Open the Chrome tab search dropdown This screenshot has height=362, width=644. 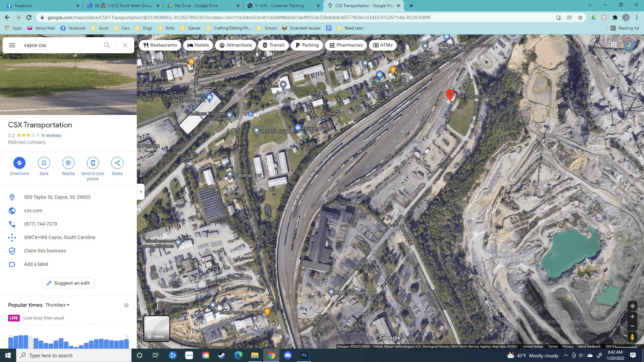click(590, 5)
